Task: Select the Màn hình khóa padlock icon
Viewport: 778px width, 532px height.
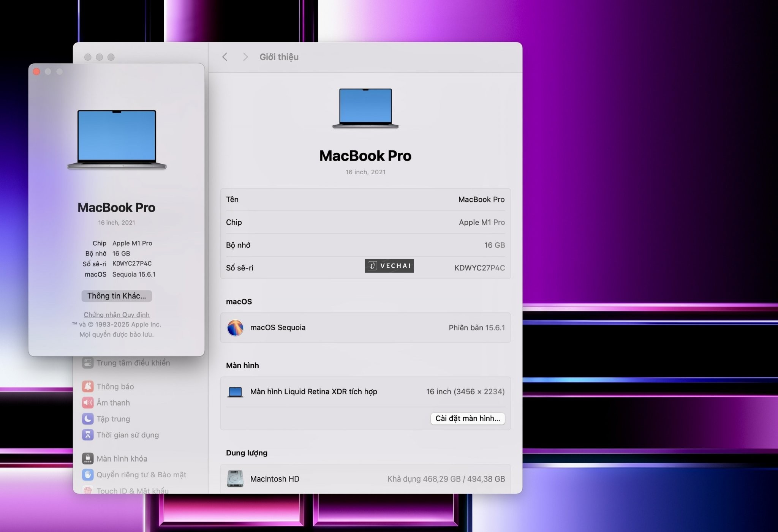Action: [x=88, y=458]
